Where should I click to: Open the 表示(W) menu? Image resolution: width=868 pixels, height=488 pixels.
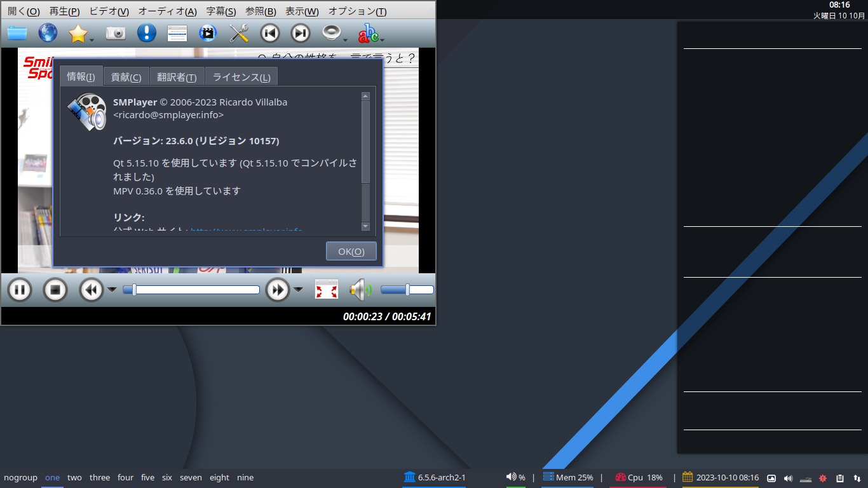[302, 11]
